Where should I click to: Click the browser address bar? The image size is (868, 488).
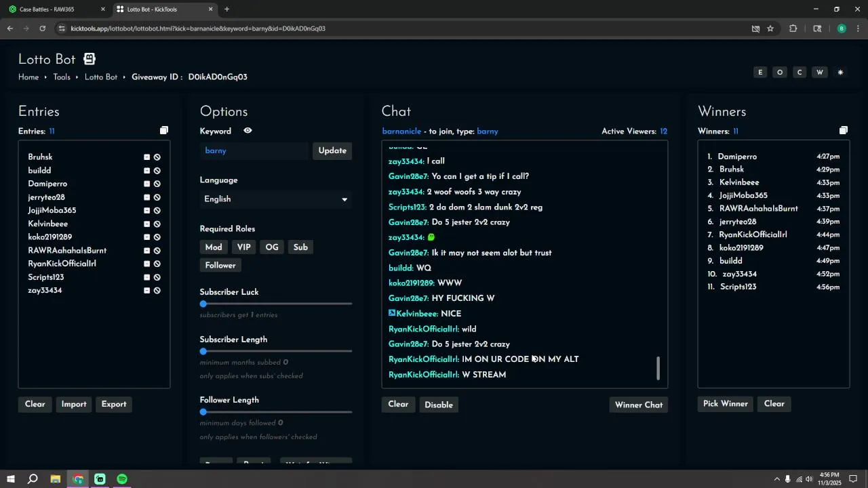tap(400, 28)
